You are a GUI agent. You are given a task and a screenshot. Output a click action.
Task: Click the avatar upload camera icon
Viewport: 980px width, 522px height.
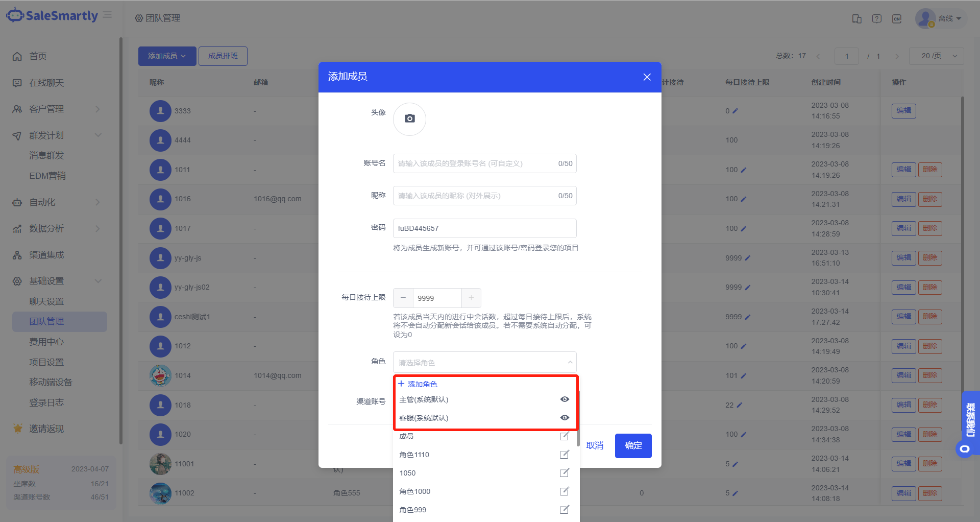click(409, 118)
